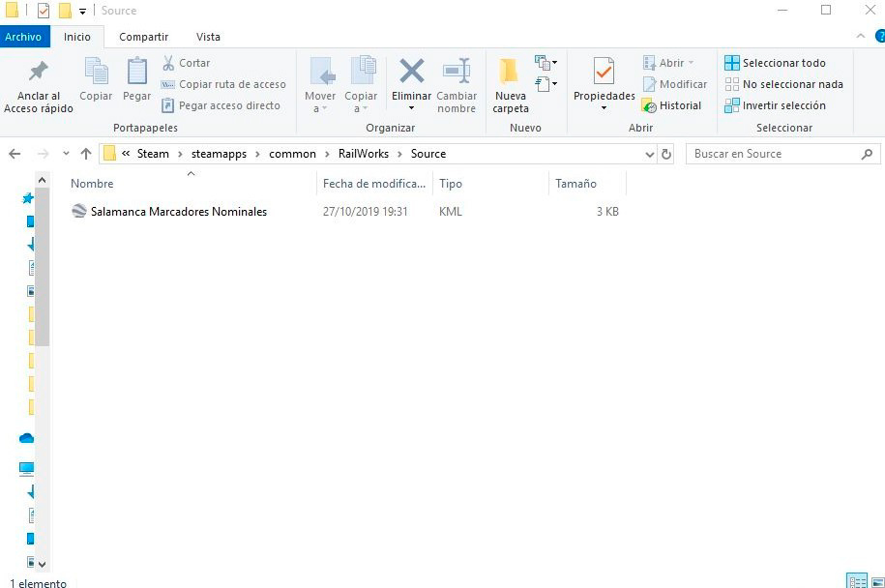The width and height of the screenshot is (885, 588).
Task: Click the search magnifier icon
Action: point(867,154)
